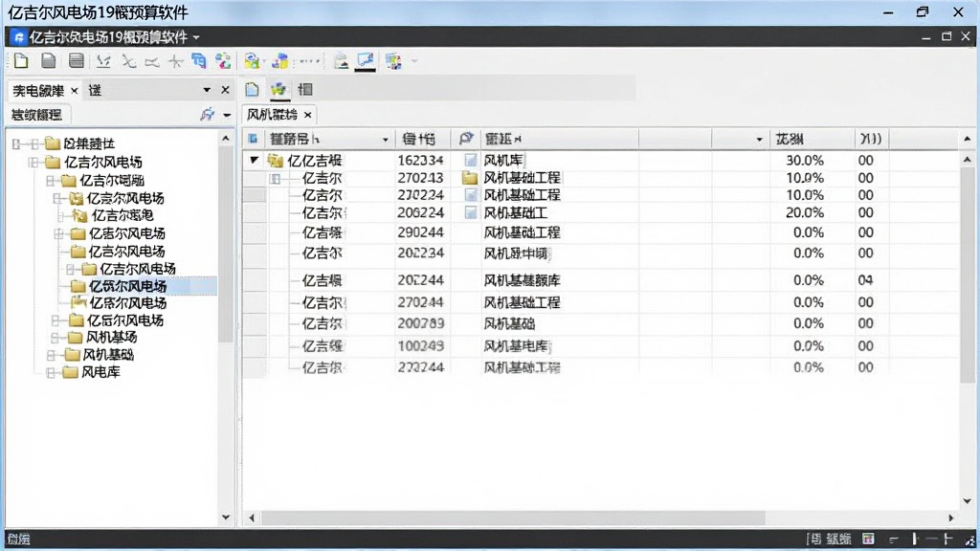
Task: Select the 风电库 tree folder
Action: click(100, 372)
